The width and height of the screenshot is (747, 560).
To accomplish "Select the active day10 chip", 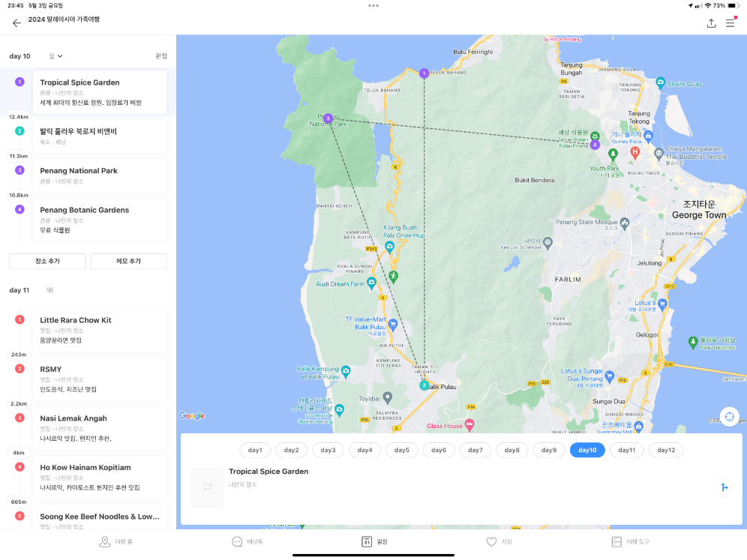I will [587, 450].
